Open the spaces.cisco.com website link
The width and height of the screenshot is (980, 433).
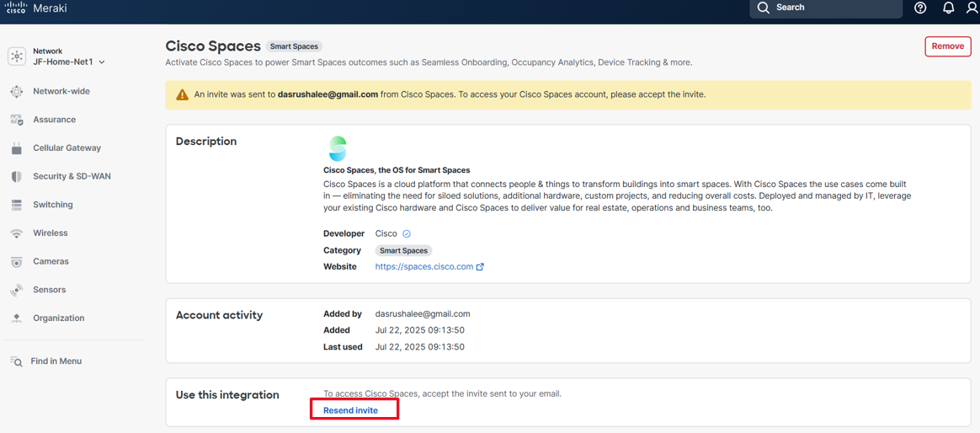coord(424,267)
